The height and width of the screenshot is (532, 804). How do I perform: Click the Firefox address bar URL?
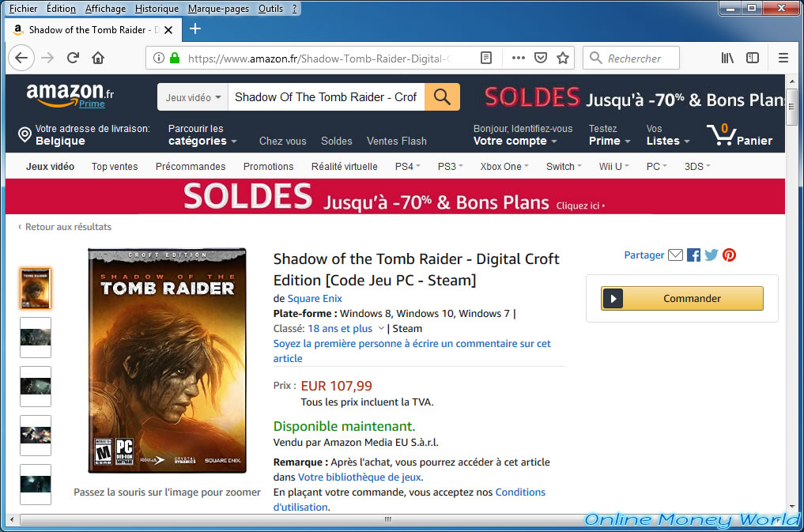pos(320,58)
